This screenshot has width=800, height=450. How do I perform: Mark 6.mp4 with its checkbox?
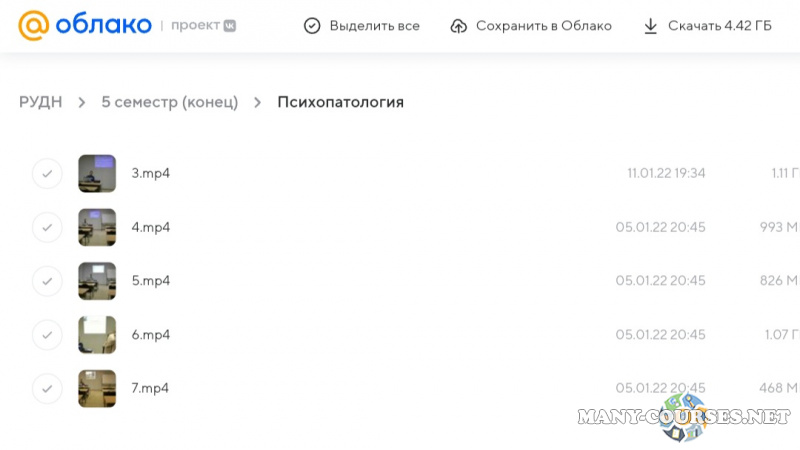click(x=47, y=335)
